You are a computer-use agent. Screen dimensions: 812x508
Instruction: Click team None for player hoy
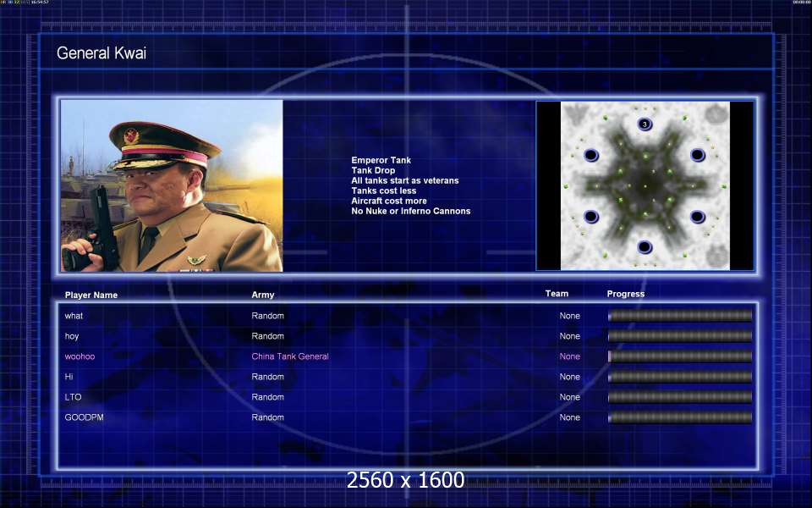[x=569, y=336]
